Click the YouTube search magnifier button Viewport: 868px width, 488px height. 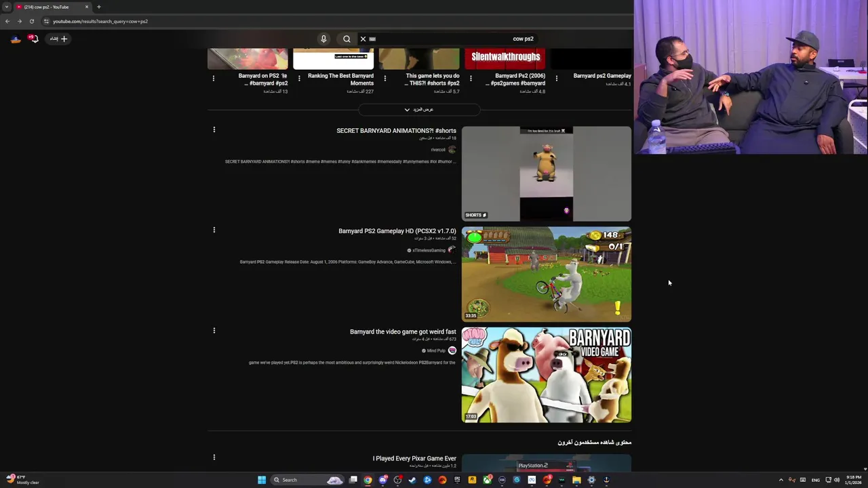[347, 39]
